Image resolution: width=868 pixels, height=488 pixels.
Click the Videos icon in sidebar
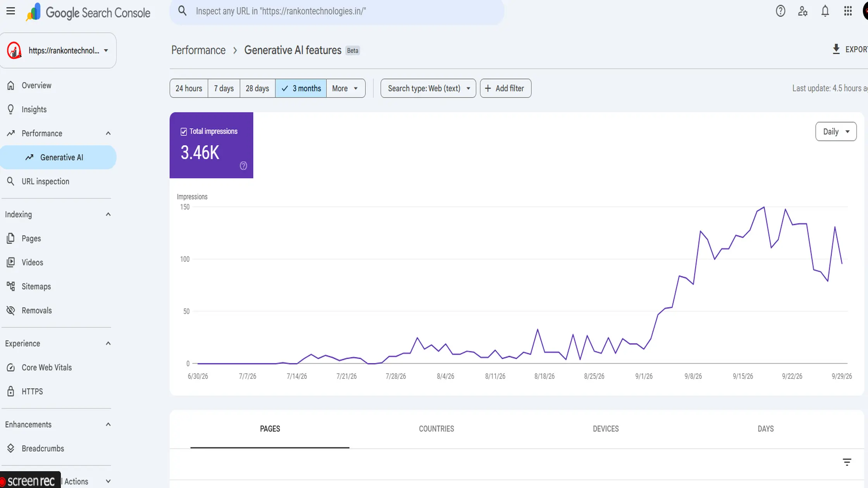[x=11, y=262]
